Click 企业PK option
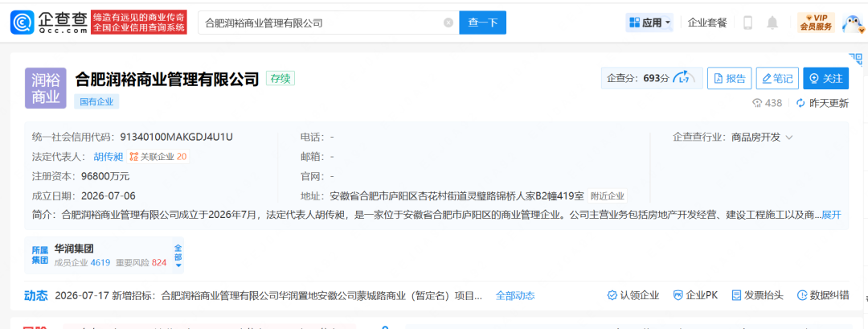Screen dimensions: 868x329 pos(695,295)
